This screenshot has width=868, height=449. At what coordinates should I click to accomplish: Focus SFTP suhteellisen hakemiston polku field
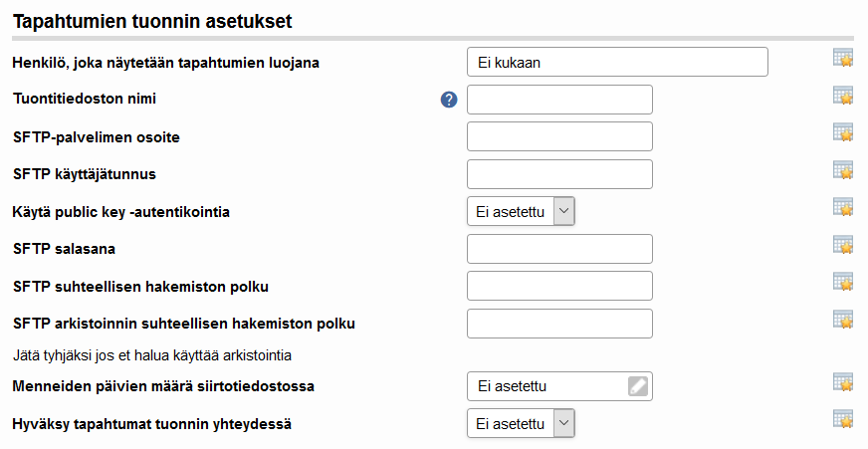click(x=559, y=287)
